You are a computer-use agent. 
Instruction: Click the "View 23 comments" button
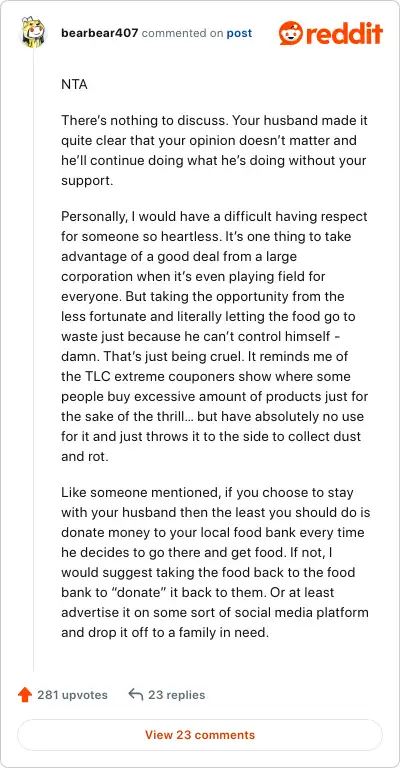click(200, 735)
